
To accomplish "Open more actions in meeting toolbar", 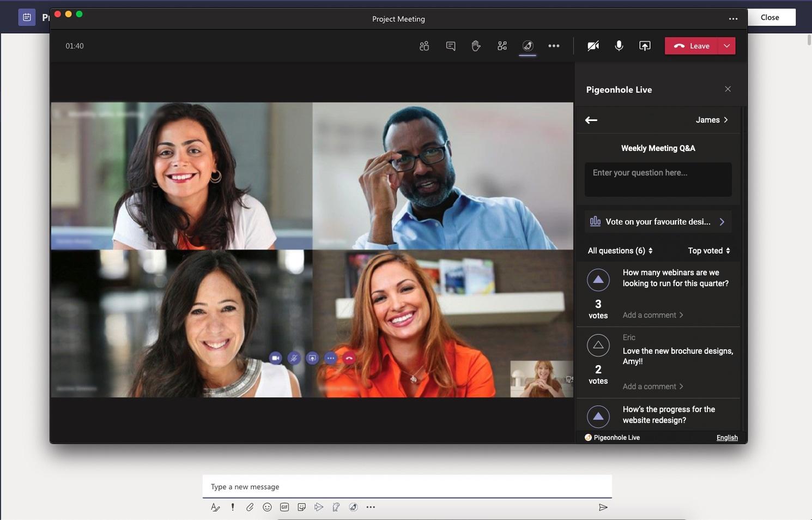I will [x=554, y=46].
